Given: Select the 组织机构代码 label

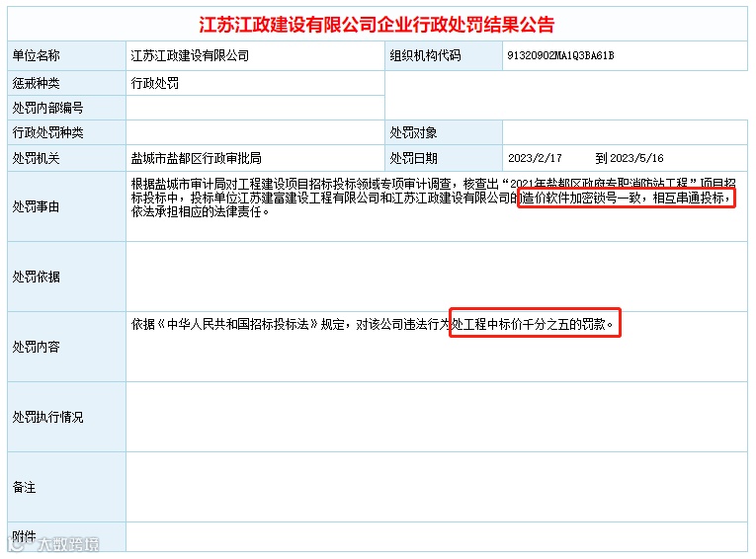Looking at the screenshot, I should [x=425, y=56].
